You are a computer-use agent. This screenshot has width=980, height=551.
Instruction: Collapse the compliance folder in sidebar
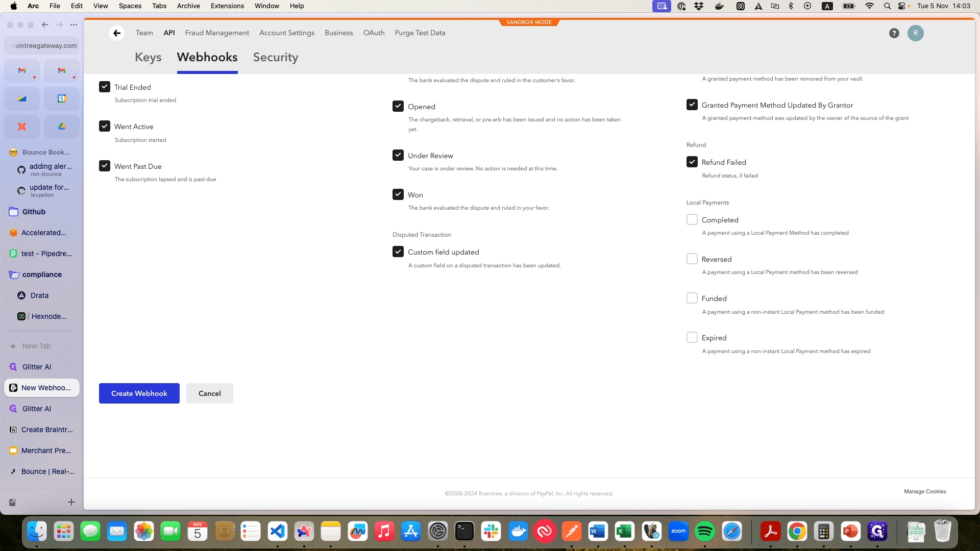coord(42,274)
